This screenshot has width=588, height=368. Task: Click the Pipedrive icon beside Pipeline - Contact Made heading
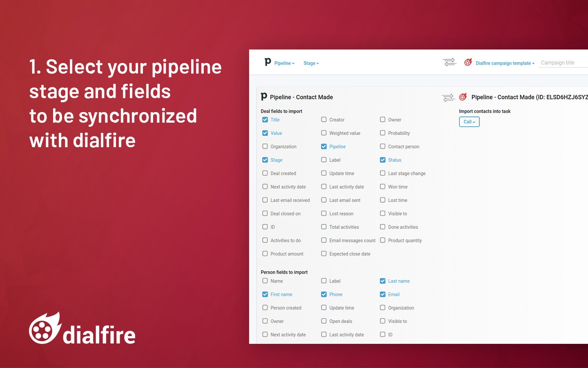tap(264, 96)
